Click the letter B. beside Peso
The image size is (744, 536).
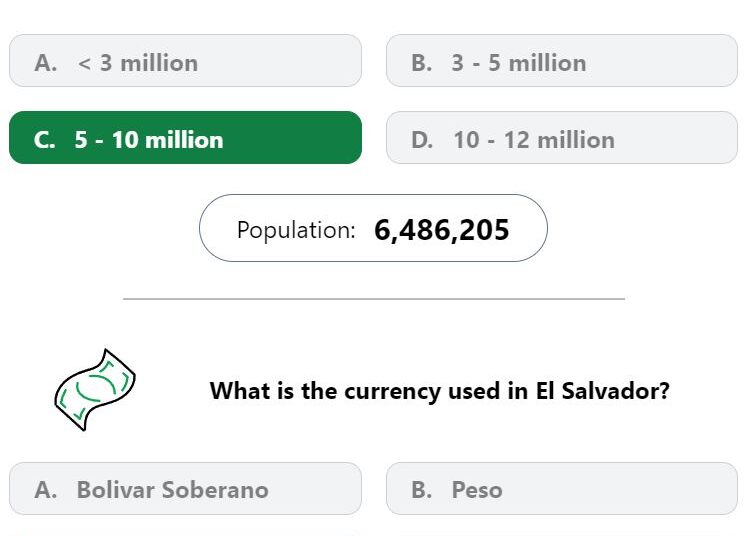click(x=422, y=490)
